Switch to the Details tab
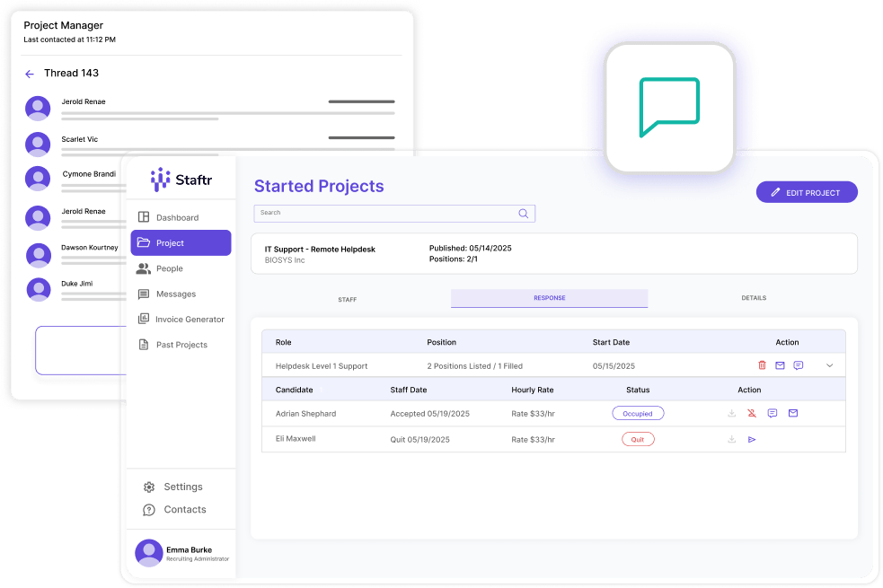Screen dimensions: 883x588 tap(754, 298)
